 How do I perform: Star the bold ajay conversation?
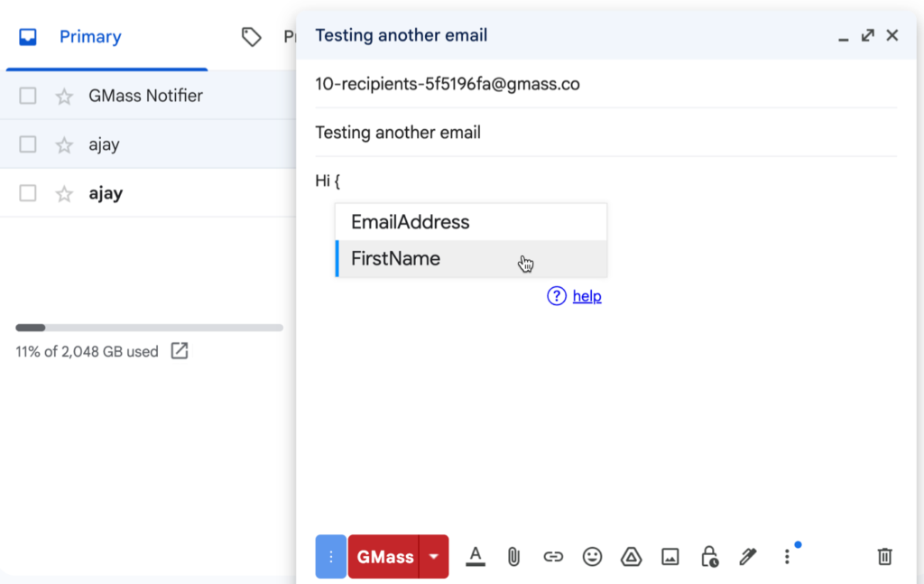(x=63, y=192)
